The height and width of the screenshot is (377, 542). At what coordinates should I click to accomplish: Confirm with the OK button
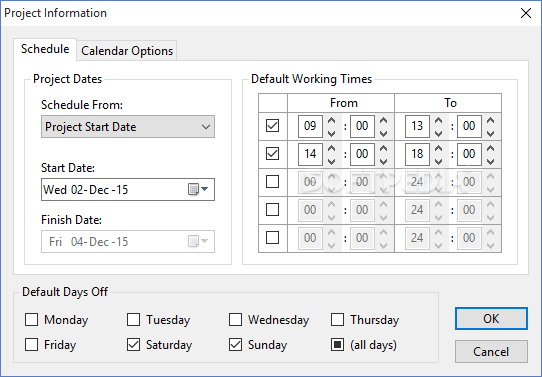pyautogui.click(x=491, y=318)
